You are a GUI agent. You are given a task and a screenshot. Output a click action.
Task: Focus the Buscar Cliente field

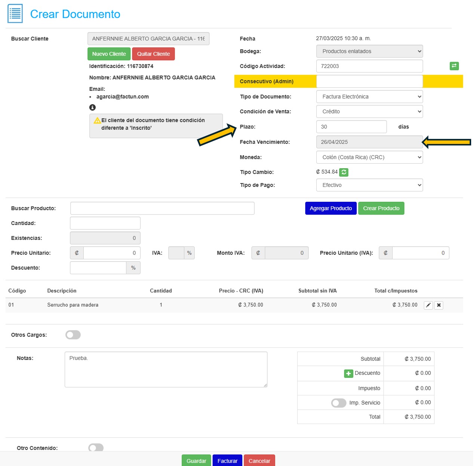pos(148,38)
